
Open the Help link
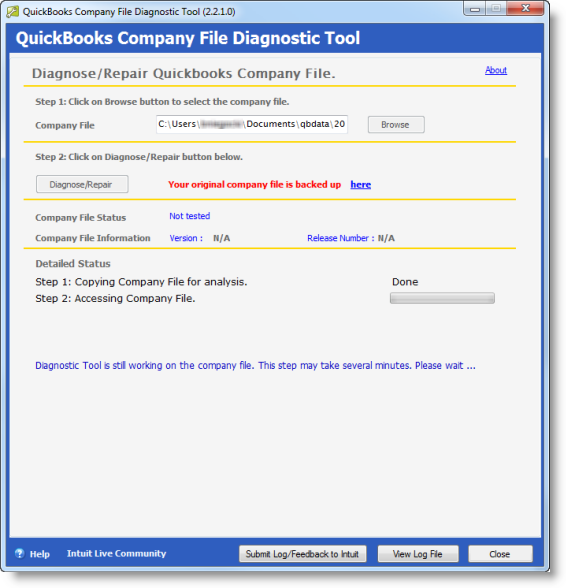click(40, 554)
